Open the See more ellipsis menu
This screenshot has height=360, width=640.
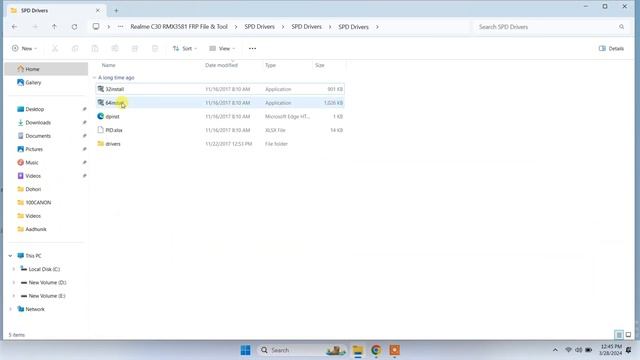[252, 49]
